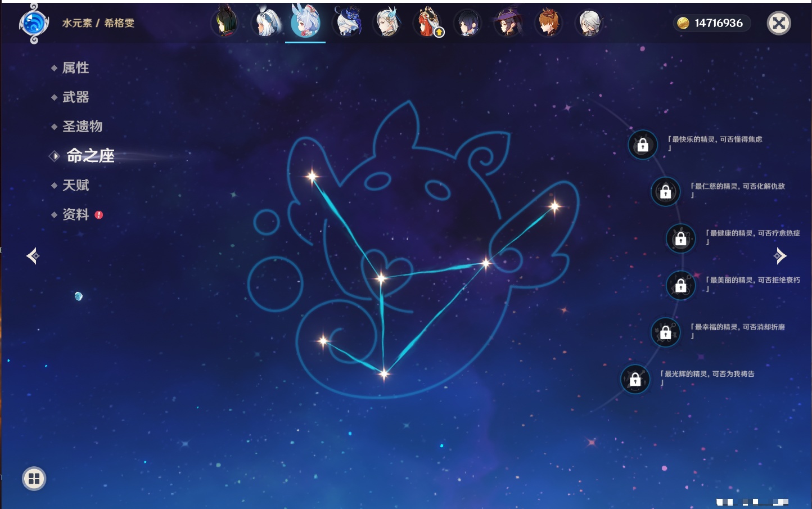Switch to the Furina avatar with blue hat

[347, 22]
